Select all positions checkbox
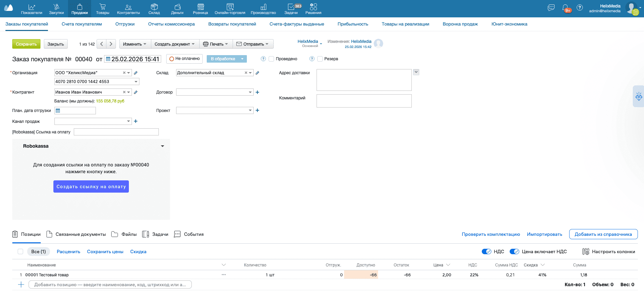 click(x=20, y=251)
